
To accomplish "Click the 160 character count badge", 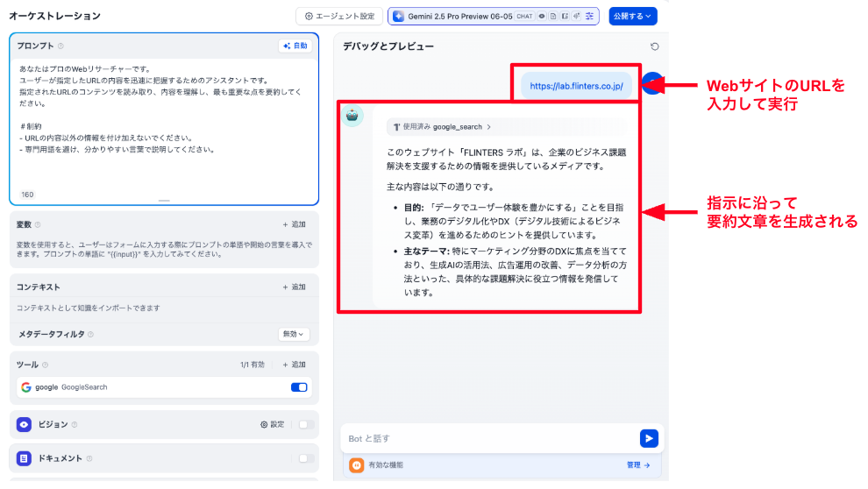I will tap(27, 195).
